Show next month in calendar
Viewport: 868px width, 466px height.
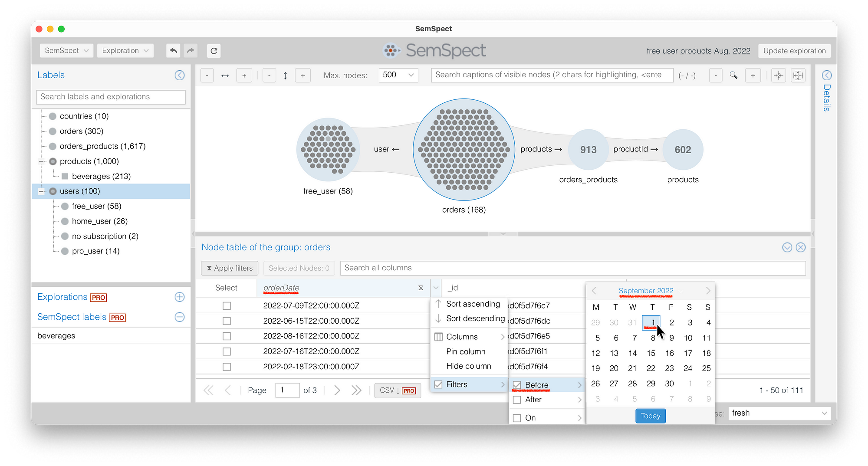(708, 291)
